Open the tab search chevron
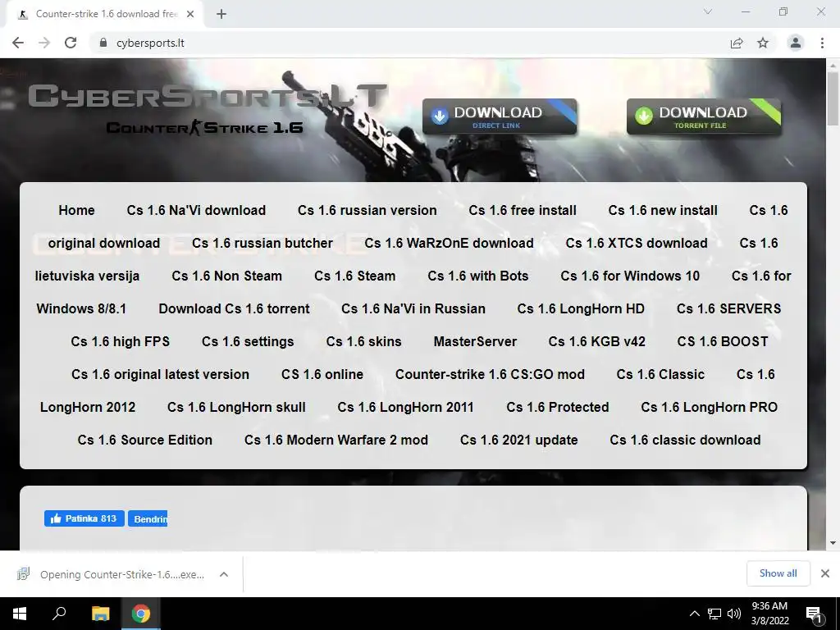The width and height of the screenshot is (840, 630). click(x=708, y=11)
